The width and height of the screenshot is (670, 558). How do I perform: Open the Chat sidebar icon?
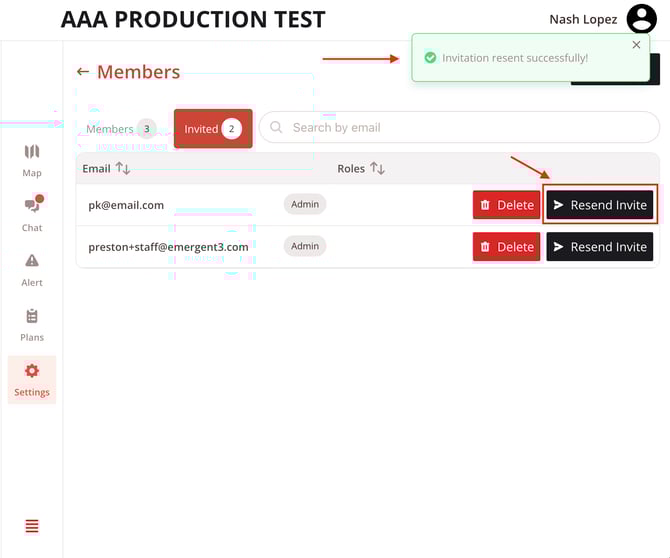click(x=32, y=206)
